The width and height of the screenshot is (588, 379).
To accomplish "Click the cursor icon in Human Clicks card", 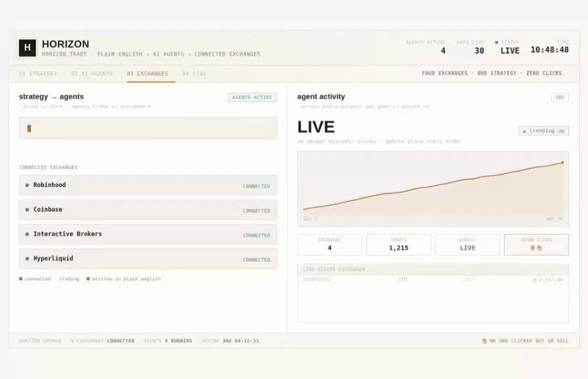I will pos(540,248).
